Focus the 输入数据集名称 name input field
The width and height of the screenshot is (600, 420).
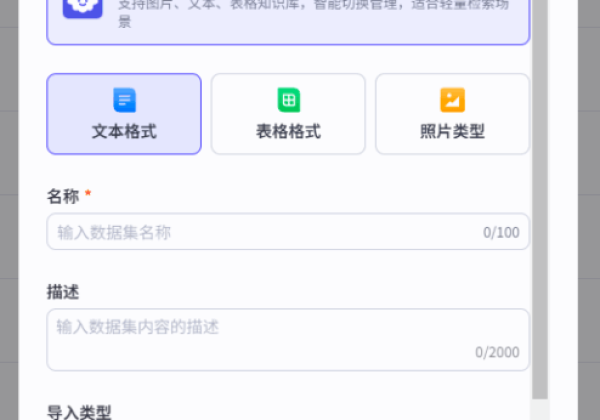pyautogui.click(x=288, y=232)
